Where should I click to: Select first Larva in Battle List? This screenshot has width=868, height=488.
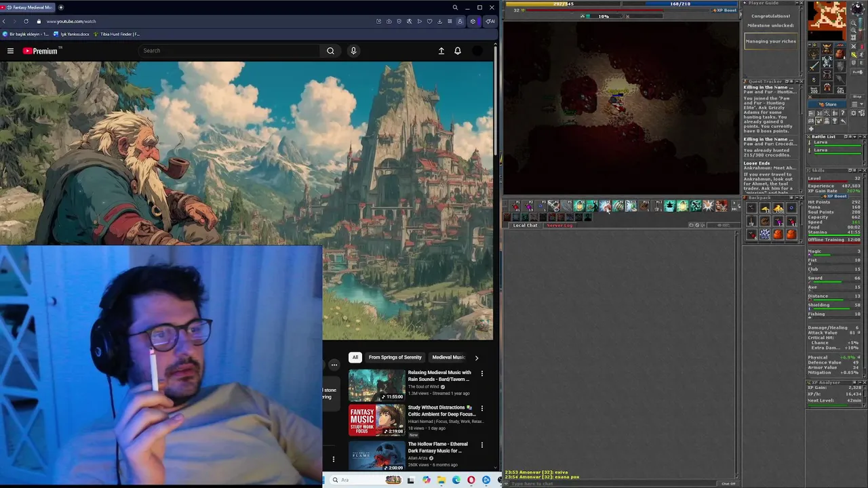pos(835,143)
